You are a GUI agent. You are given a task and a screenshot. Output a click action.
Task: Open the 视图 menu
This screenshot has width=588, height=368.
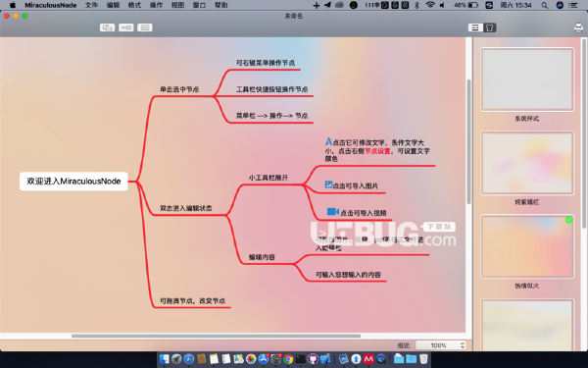pyautogui.click(x=177, y=5)
